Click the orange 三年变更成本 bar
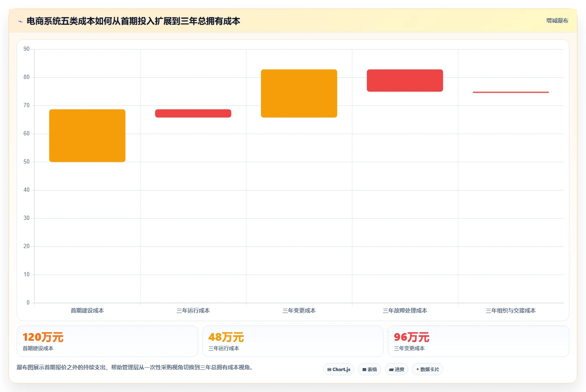Screen dimensions: 586x392 click(299, 94)
